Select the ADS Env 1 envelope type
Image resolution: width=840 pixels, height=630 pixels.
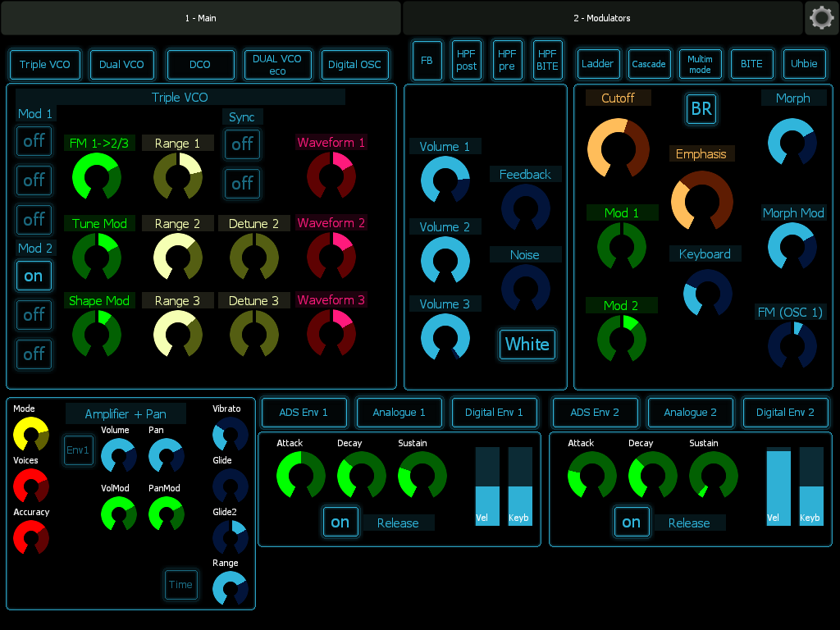(304, 413)
